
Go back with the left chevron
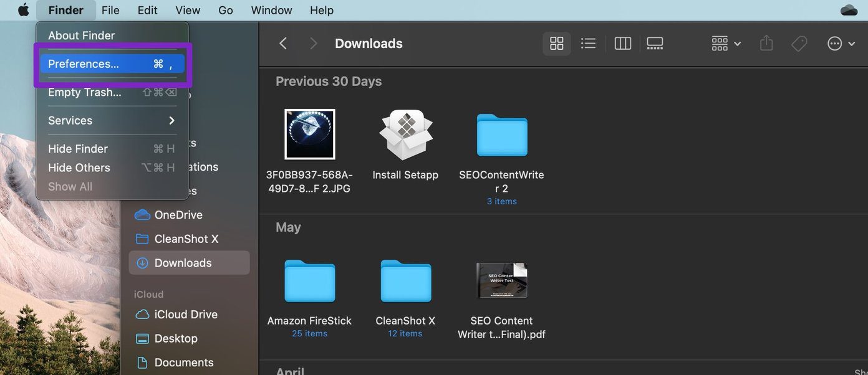pyautogui.click(x=283, y=44)
